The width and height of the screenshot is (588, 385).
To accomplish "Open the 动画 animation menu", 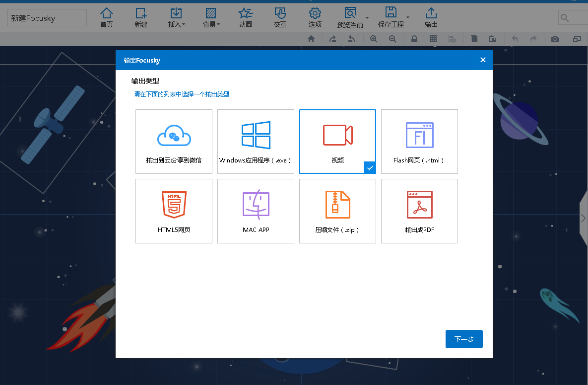I will coord(246,18).
